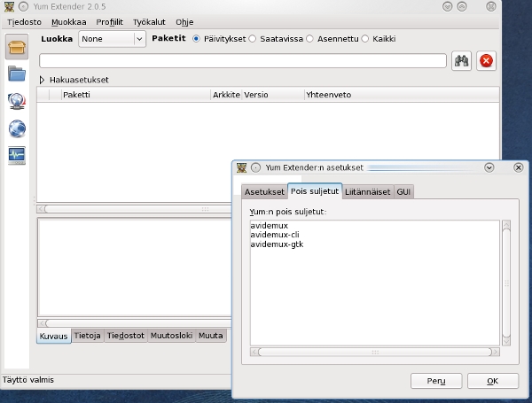Click the red clear search button
The height and width of the screenshot is (403, 532).
click(486, 61)
